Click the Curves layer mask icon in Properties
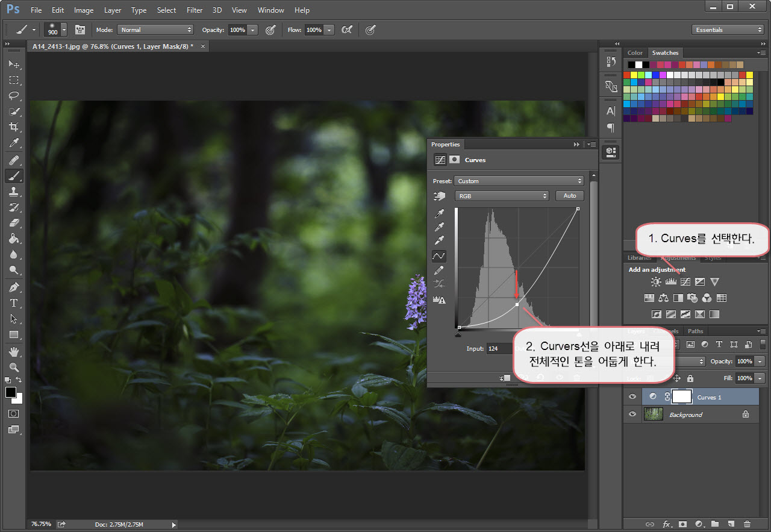The height and width of the screenshot is (532, 771). point(454,160)
